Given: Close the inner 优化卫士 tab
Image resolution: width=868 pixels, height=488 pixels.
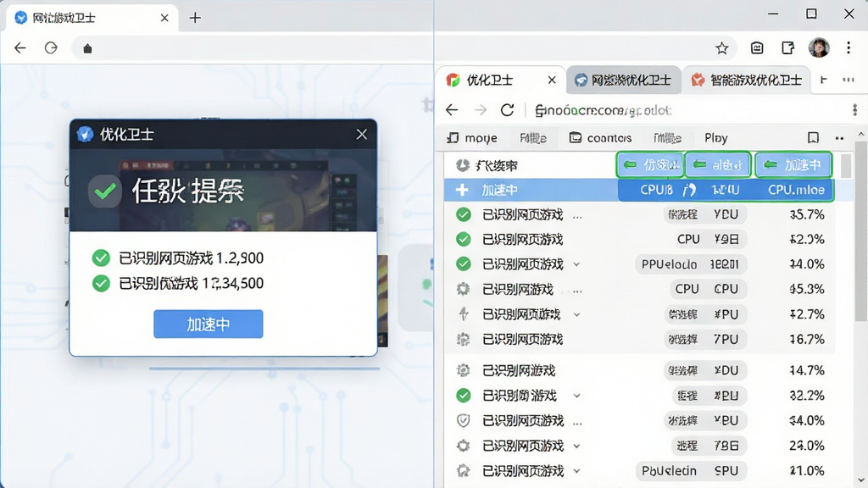Looking at the screenshot, I should 552,80.
